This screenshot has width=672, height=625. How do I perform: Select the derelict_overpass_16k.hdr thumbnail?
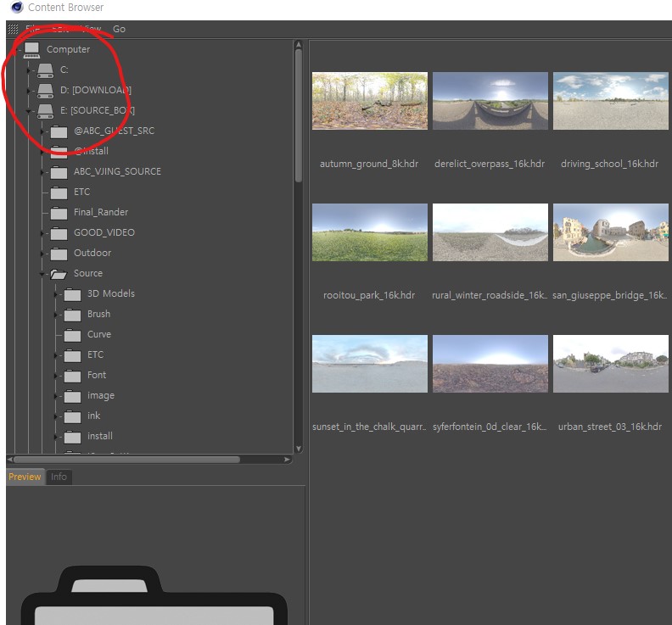pyautogui.click(x=490, y=101)
